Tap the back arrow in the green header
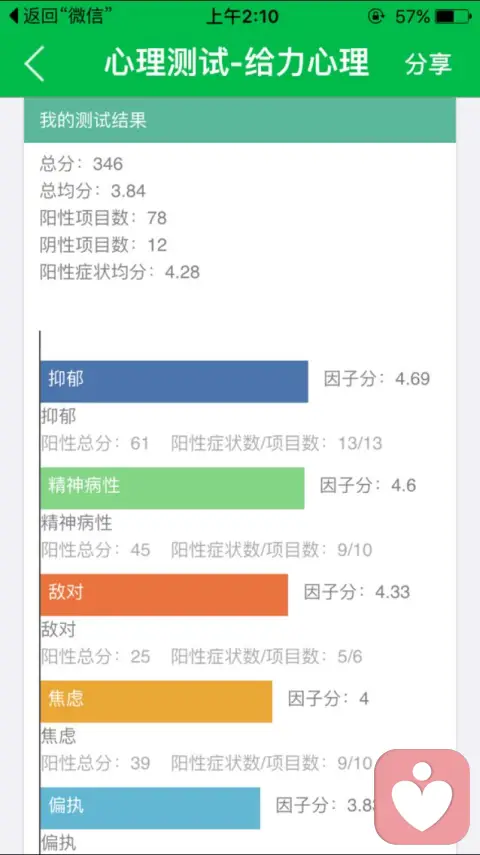This screenshot has width=480, height=855. click(34, 63)
